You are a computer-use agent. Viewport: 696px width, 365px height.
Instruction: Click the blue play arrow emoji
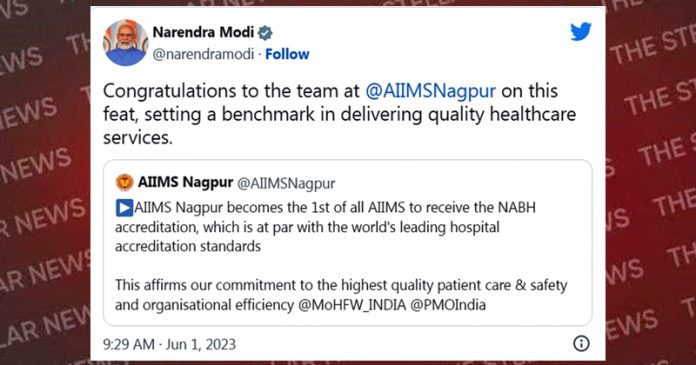coord(124,208)
